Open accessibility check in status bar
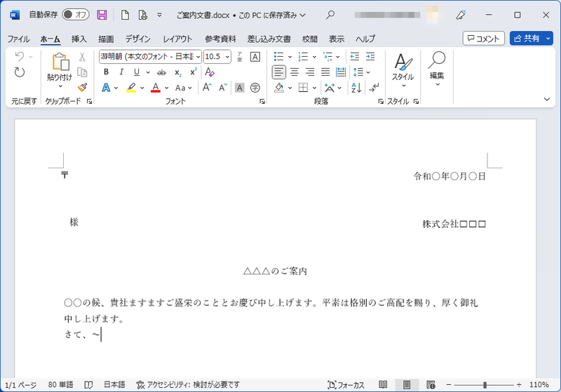The width and height of the screenshot is (561, 392). [x=188, y=385]
